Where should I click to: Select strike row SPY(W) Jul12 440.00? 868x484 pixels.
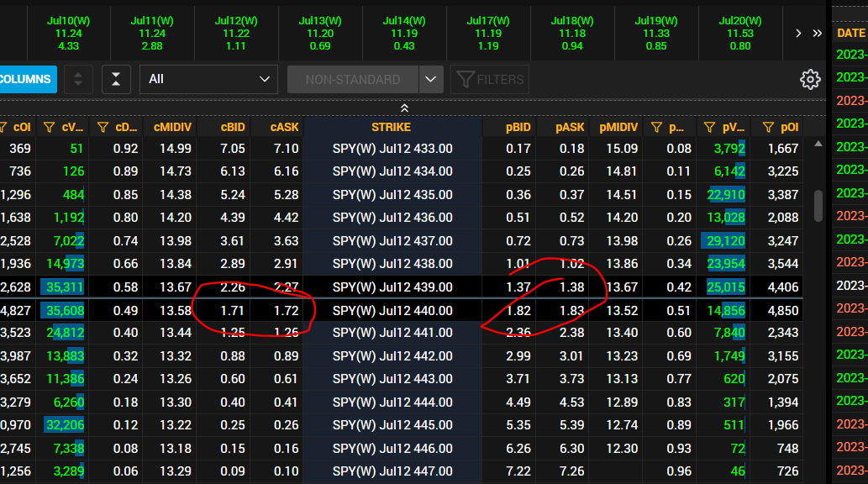click(392, 311)
